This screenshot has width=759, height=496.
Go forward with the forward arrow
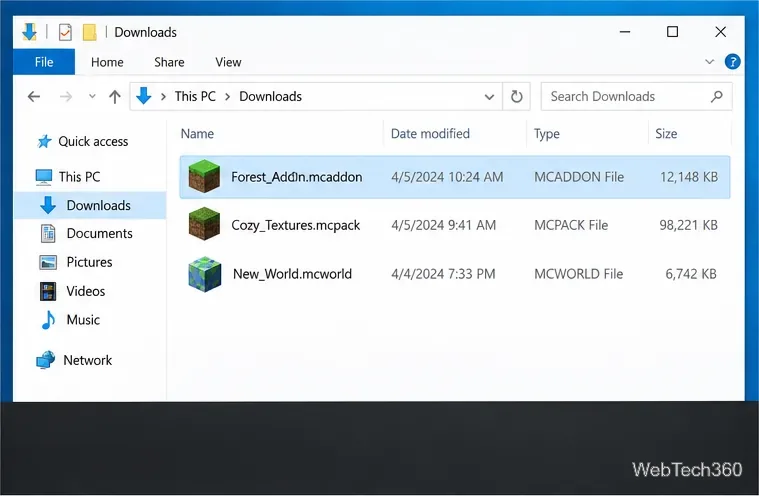click(66, 97)
